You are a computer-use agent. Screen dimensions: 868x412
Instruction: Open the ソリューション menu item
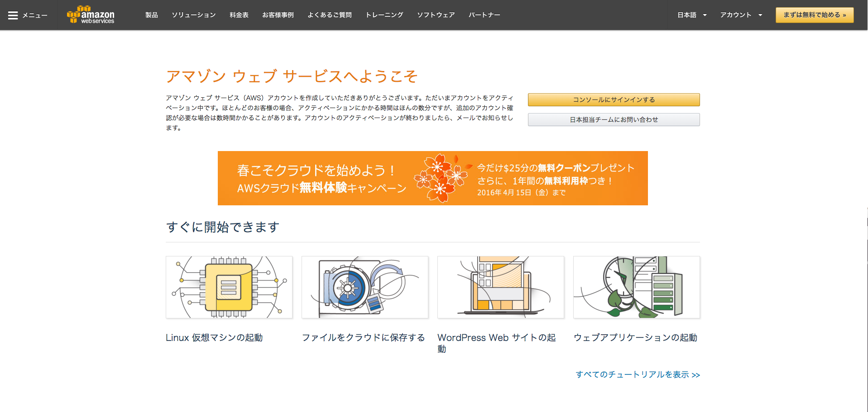pyautogui.click(x=194, y=14)
